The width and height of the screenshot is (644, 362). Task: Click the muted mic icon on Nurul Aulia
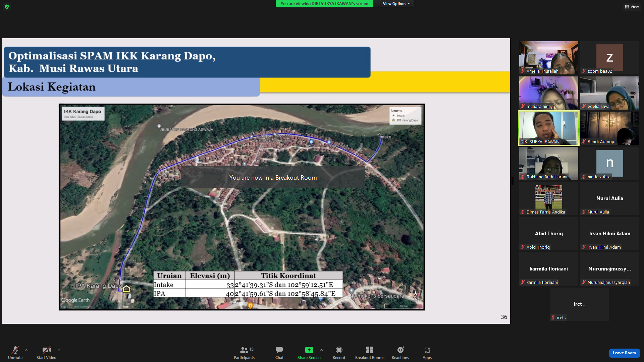click(584, 212)
